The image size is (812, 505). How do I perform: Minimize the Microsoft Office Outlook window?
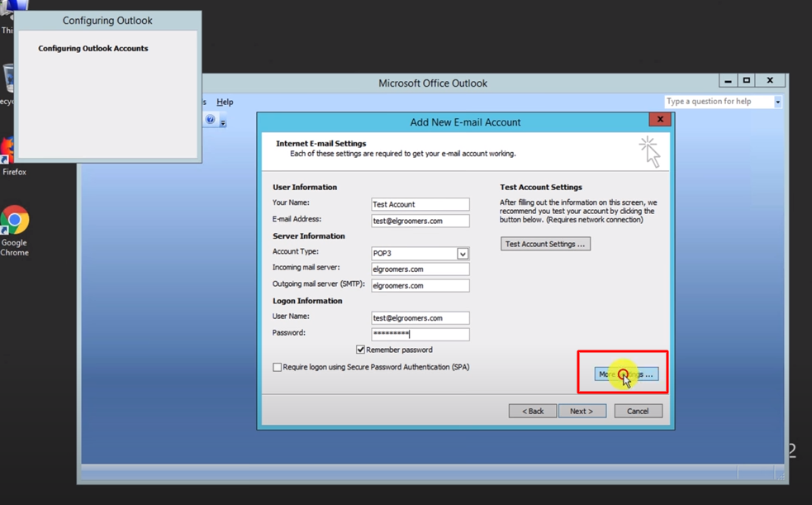click(x=728, y=81)
